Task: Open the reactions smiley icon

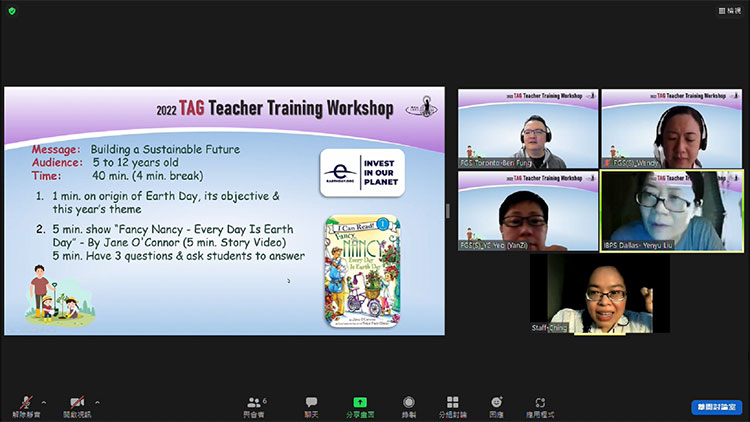Action: (x=496, y=402)
